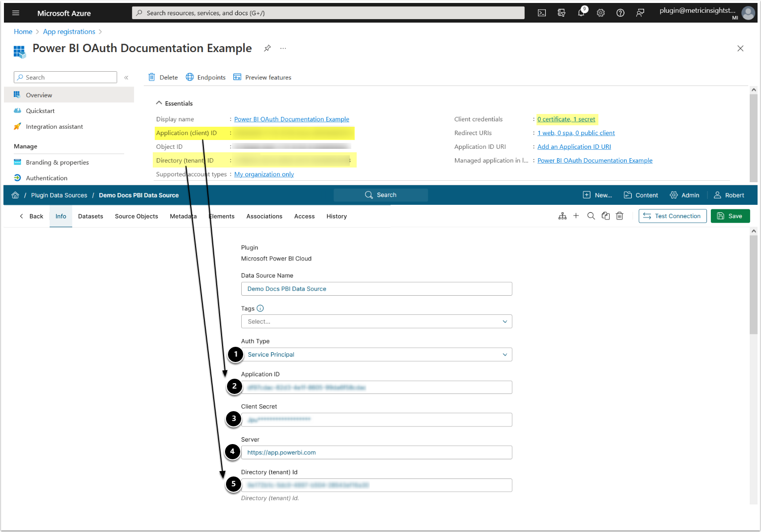Click the plus icon in data source toolbar

[576, 216]
